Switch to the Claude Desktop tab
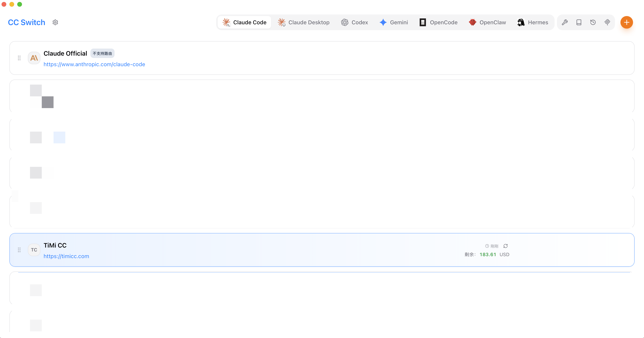 coord(304,23)
